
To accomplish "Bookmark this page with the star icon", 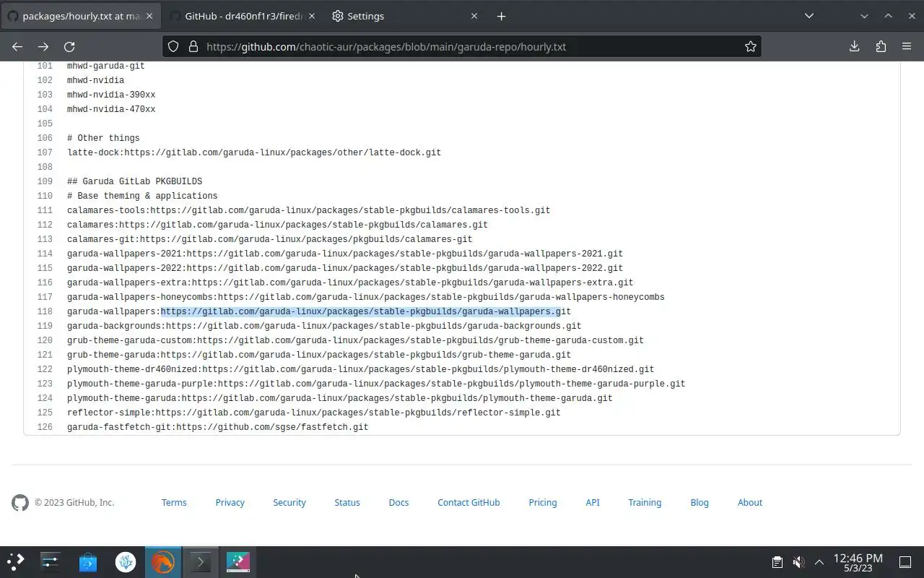I will click(x=751, y=46).
